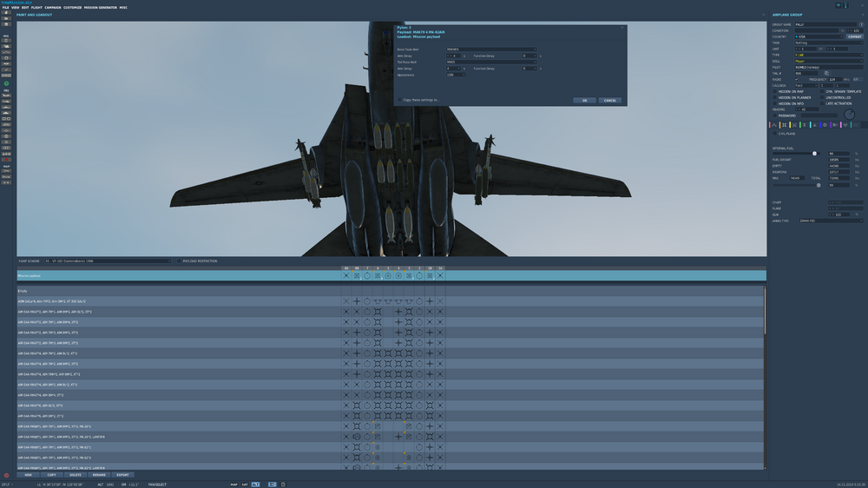Toggle the Payload Restriction checkbox

180,260
